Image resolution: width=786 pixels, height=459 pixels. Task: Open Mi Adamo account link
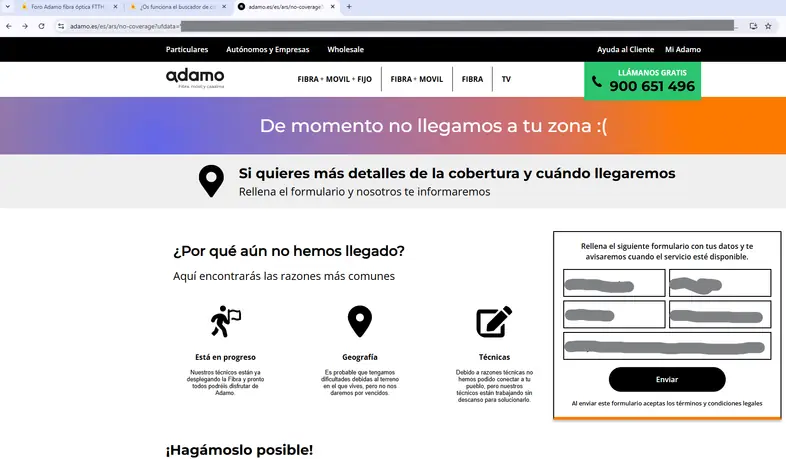(x=683, y=50)
